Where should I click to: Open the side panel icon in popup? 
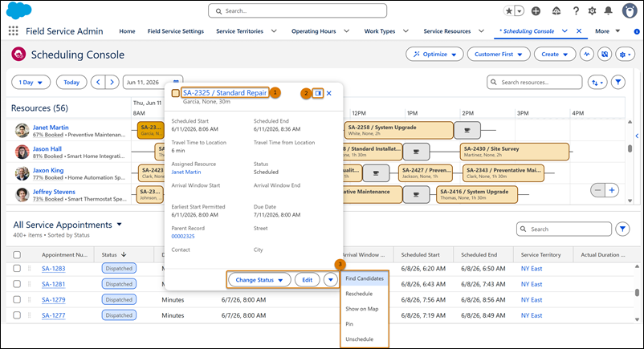[x=318, y=93]
